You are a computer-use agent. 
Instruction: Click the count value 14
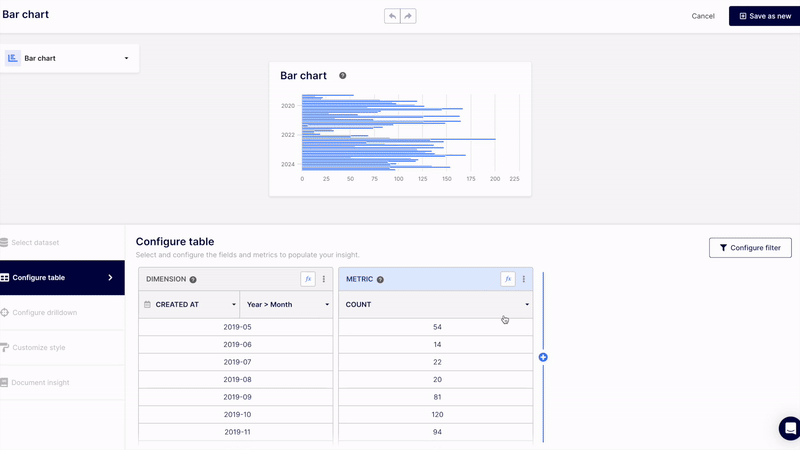coord(437,344)
